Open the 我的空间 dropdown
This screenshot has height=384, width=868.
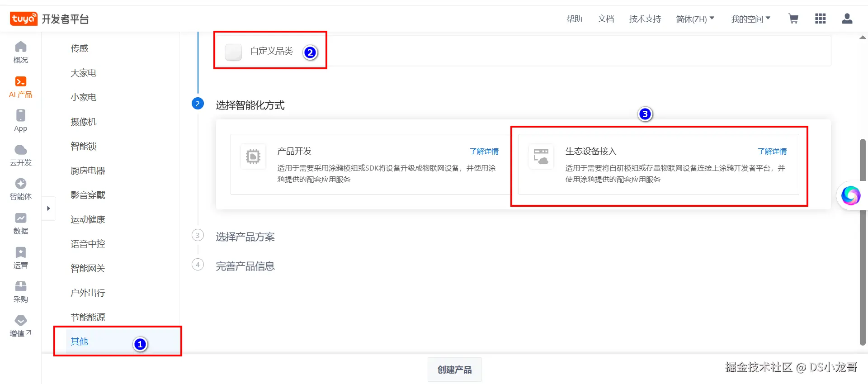tap(751, 19)
